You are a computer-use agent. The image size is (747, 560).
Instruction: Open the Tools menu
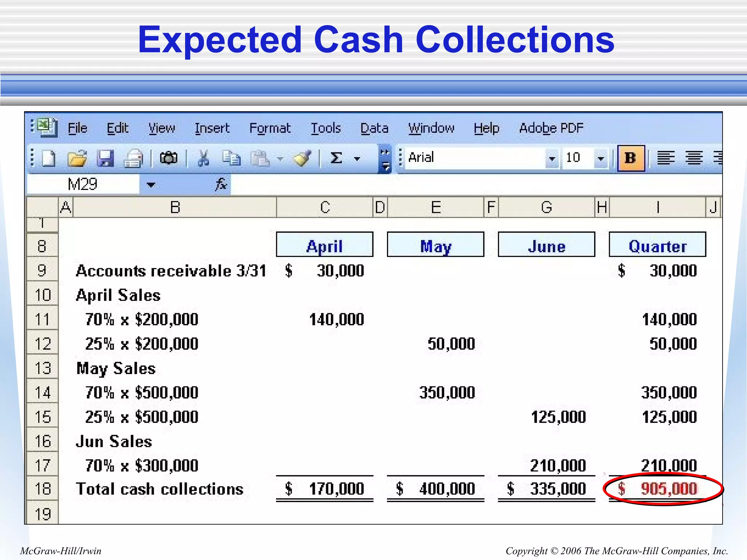[x=326, y=128]
